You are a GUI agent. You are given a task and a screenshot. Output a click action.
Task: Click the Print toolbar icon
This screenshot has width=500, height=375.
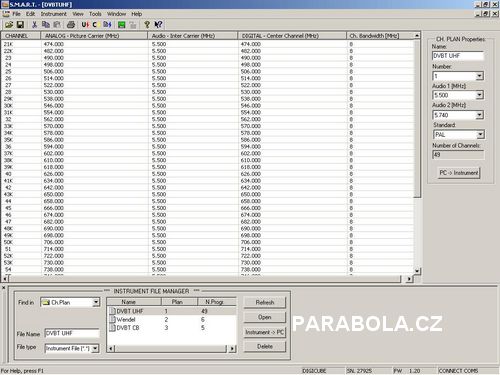(x=71, y=25)
